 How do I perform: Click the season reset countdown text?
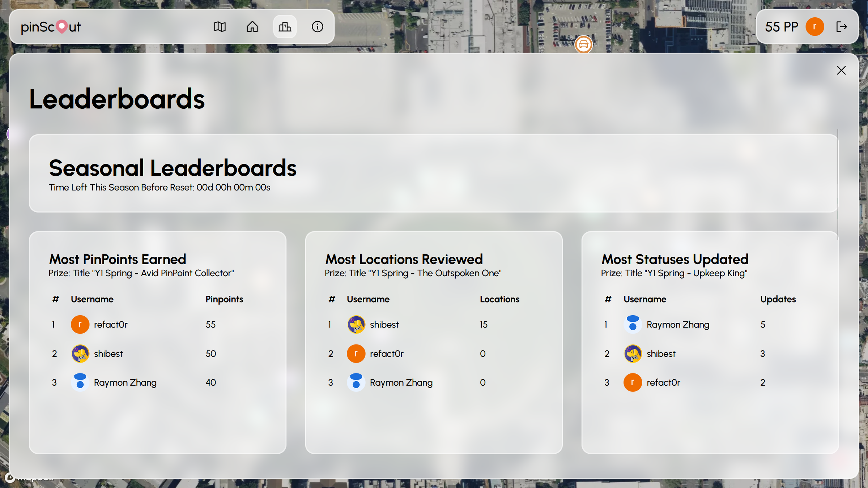[x=159, y=187]
